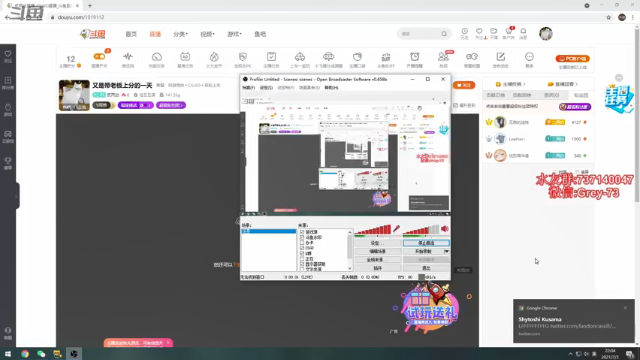Dismiss the Google Chrome notification popup
The image size is (640, 360).
point(625,308)
